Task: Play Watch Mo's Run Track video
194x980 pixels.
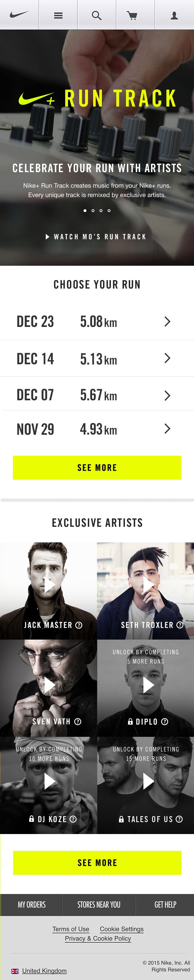Action: tap(96, 237)
